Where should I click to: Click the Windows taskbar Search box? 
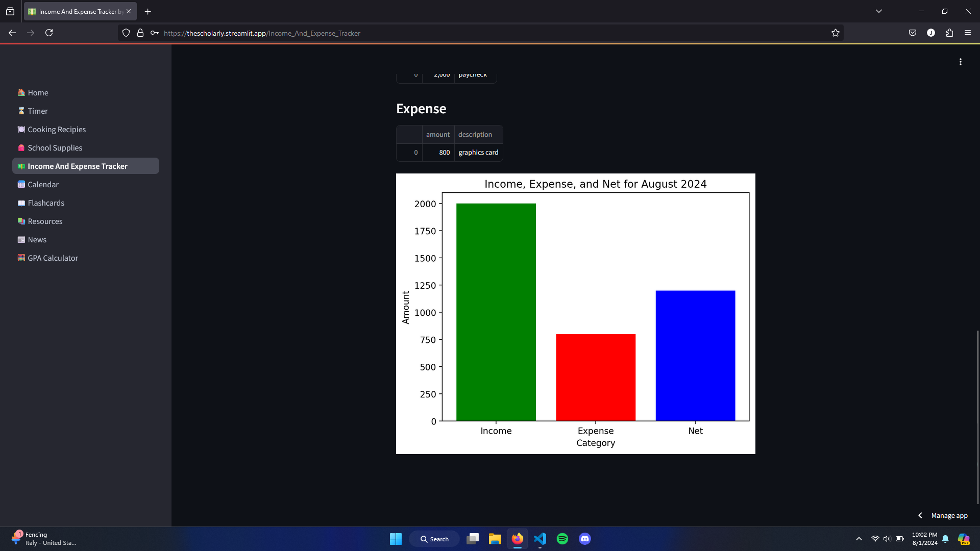pos(434,539)
